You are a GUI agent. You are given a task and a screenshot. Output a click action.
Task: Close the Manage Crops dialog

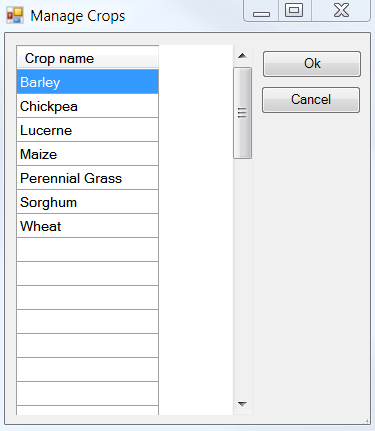click(x=341, y=11)
